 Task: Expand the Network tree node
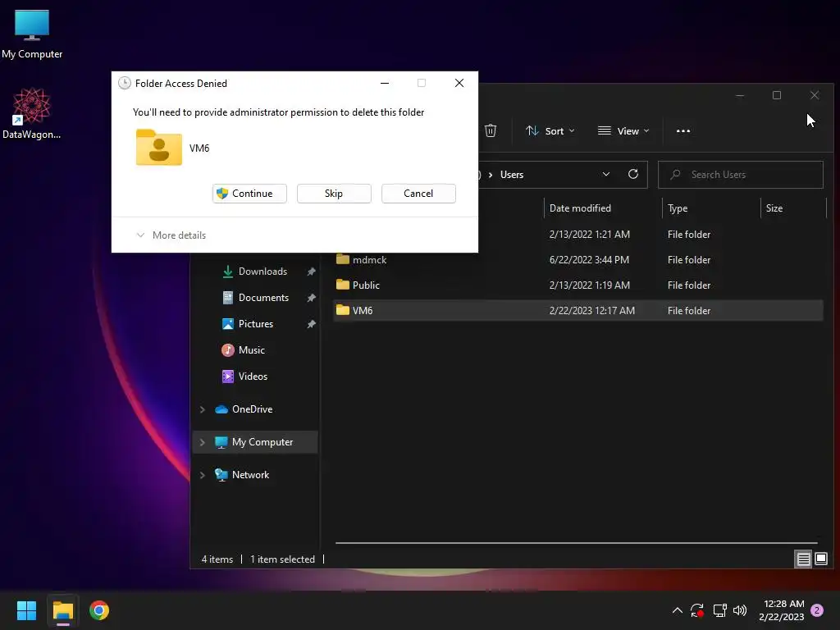click(203, 475)
